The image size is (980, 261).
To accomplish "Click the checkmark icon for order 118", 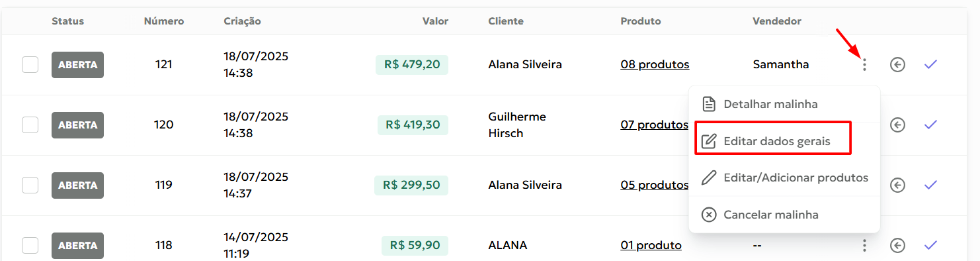I will 931,245.
